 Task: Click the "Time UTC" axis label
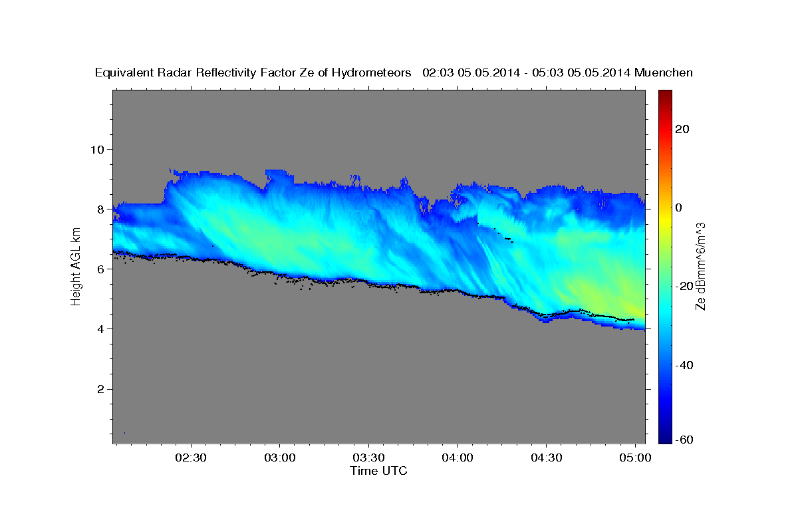378,471
